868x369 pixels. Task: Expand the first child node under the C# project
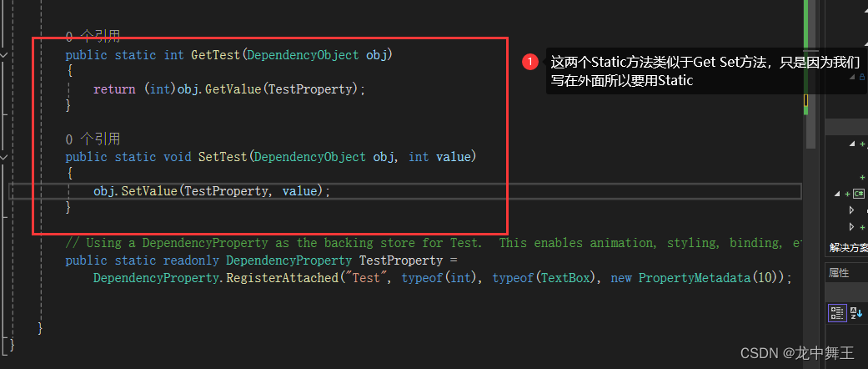[851, 210]
